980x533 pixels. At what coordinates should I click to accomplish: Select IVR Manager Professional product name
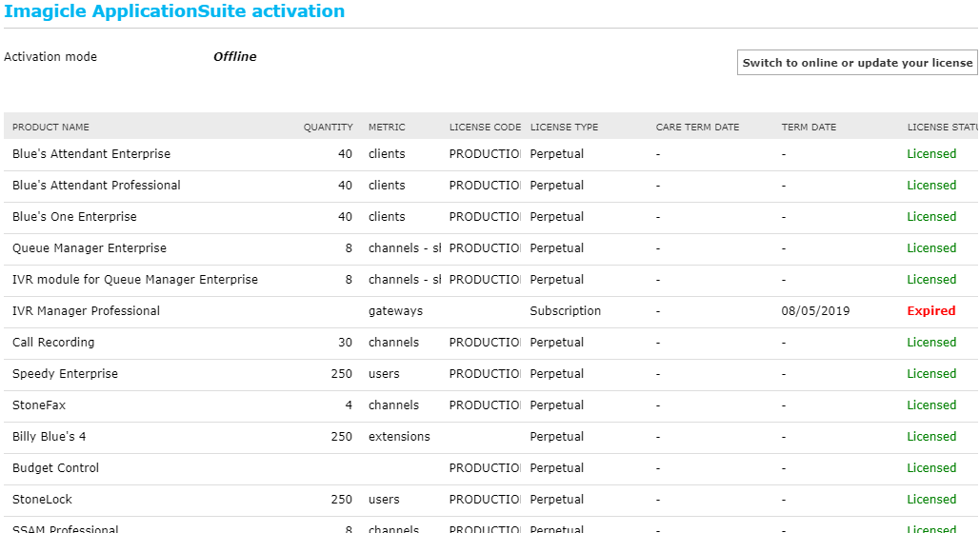click(x=86, y=311)
